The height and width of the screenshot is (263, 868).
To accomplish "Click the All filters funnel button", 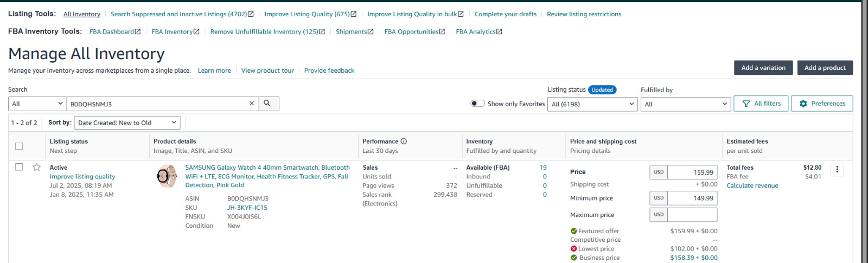I will tap(761, 104).
